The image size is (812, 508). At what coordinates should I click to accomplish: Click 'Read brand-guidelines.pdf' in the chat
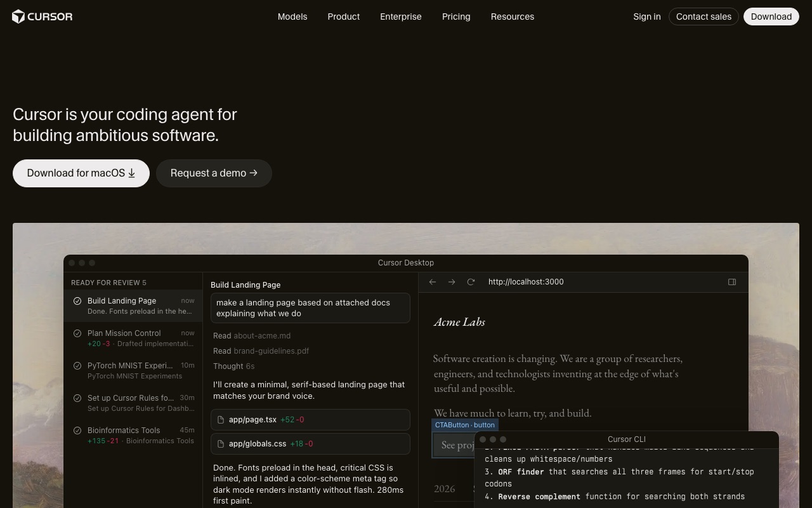point(261,351)
